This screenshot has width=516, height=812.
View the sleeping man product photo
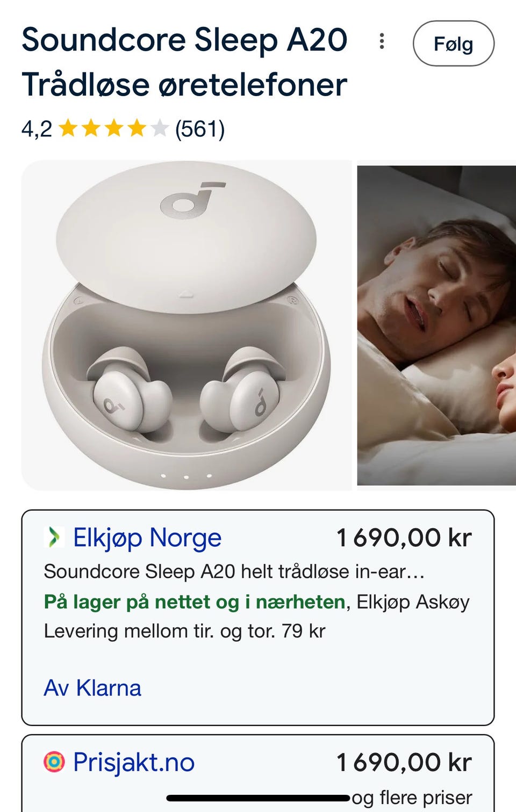click(436, 325)
